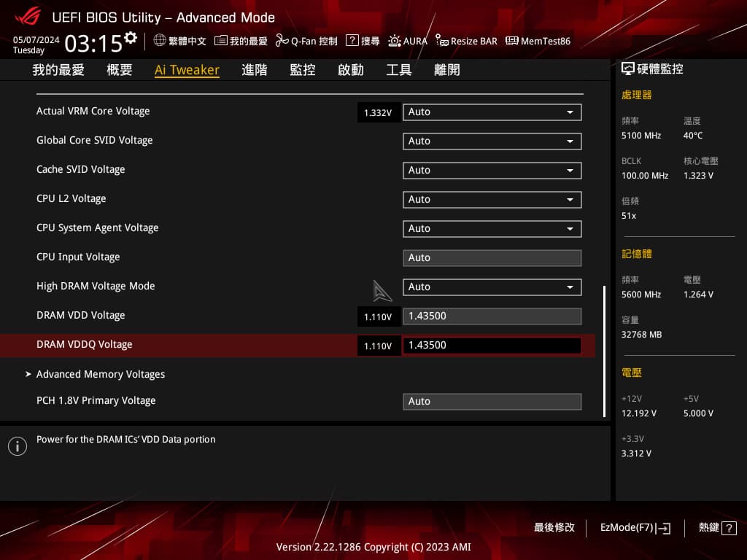Click 1.264 V memory voltage value

[698, 295]
